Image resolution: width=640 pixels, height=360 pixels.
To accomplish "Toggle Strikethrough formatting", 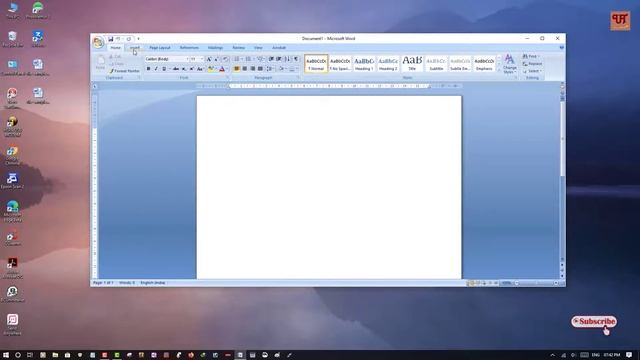I will [176, 69].
